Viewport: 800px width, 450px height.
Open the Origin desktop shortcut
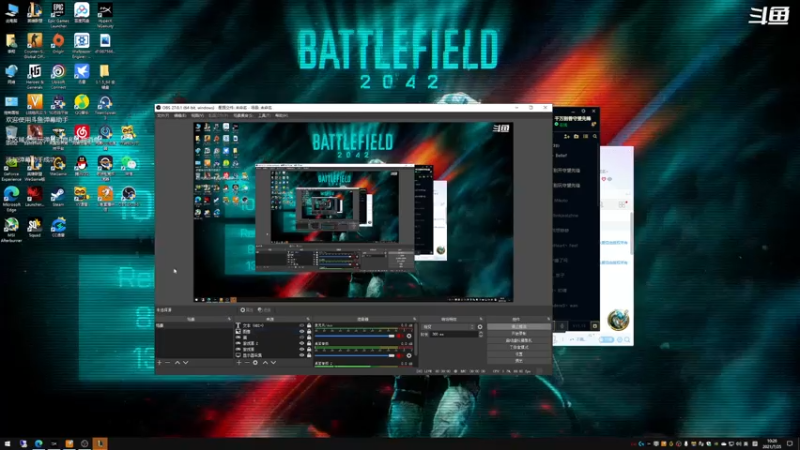pyautogui.click(x=58, y=43)
